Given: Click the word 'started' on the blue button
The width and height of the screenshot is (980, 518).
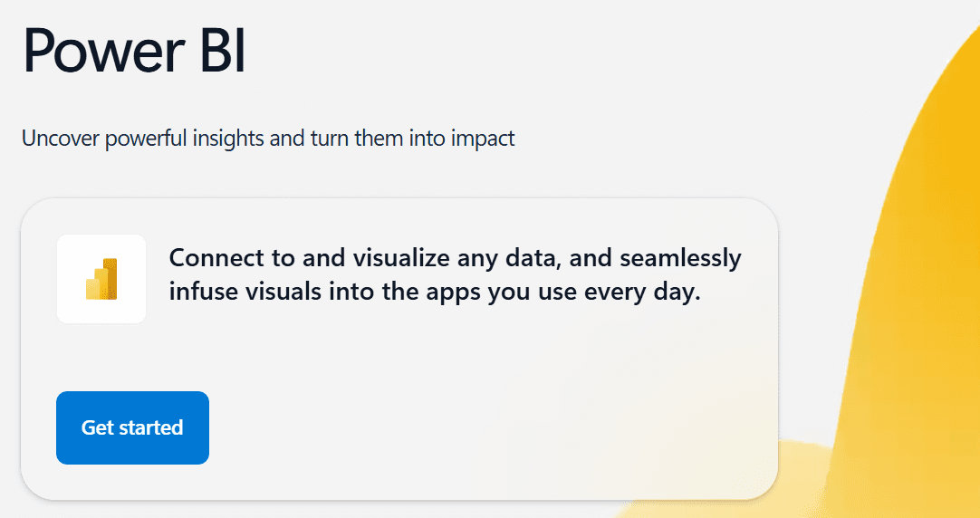Looking at the screenshot, I should (x=150, y=428).
